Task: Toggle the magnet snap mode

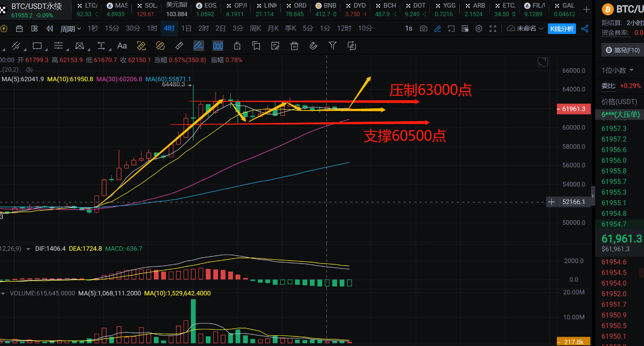Action: coord(313,46)
